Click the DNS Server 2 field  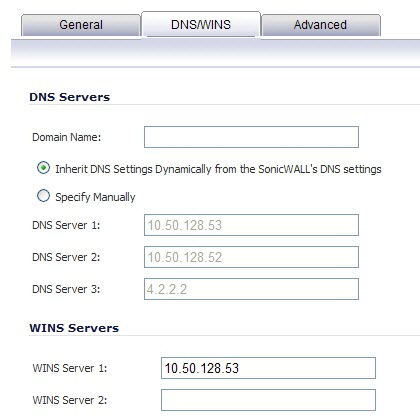click(251, 257)
